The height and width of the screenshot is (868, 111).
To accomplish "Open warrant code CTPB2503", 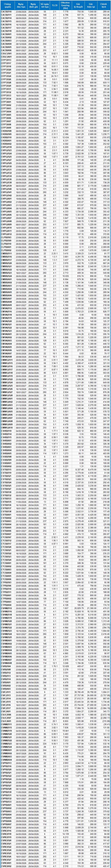I will (x=6, y=583).
